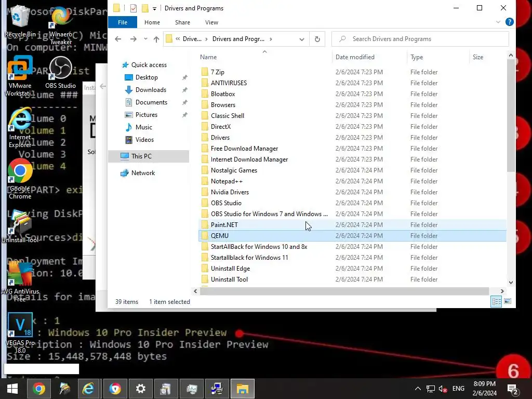Click the Search Drivers and Programs field
This screenshot has width=532, height=399.
[420, 39]
